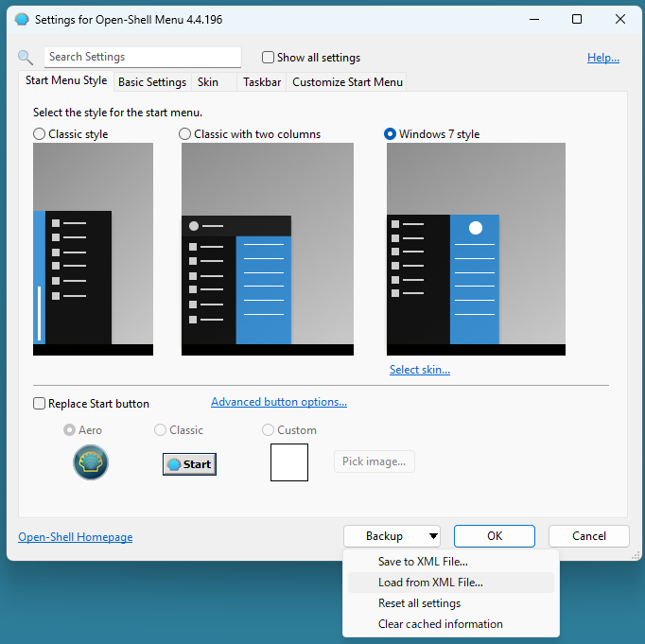Viewport: 645px width, 644px height.
Task: Open the Customize Start Menu tab
Action: 347,82
